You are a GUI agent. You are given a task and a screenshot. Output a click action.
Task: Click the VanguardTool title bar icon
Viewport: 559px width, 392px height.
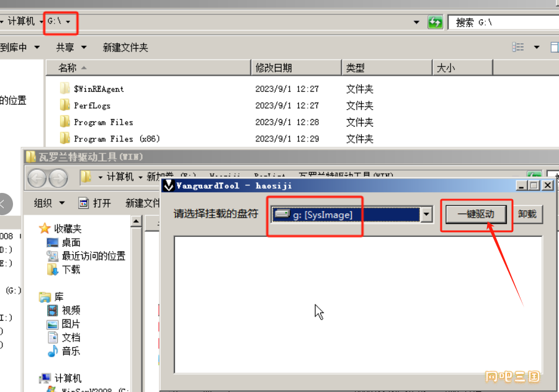point(168,185)
